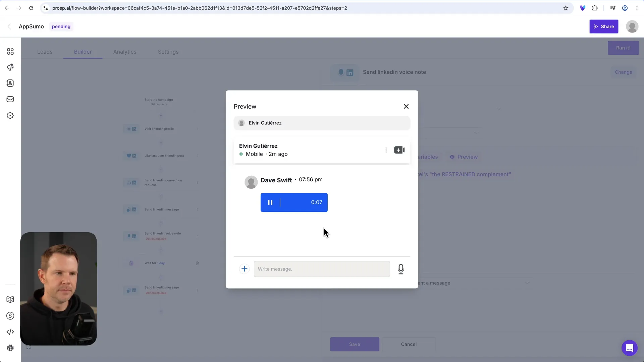
Task: Open the API code icon in sidebar
Action: [x=10, y=332]
